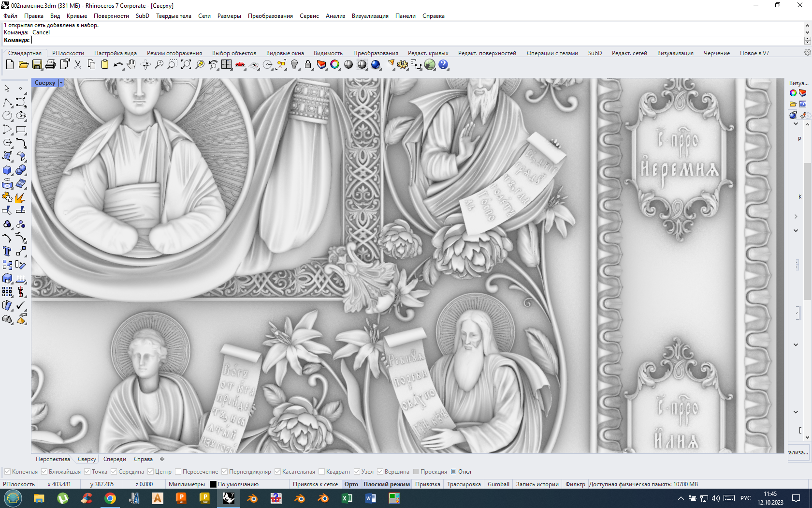Open Google Chrome from the taskbar

pyautogui.click(x=110, y=498)
